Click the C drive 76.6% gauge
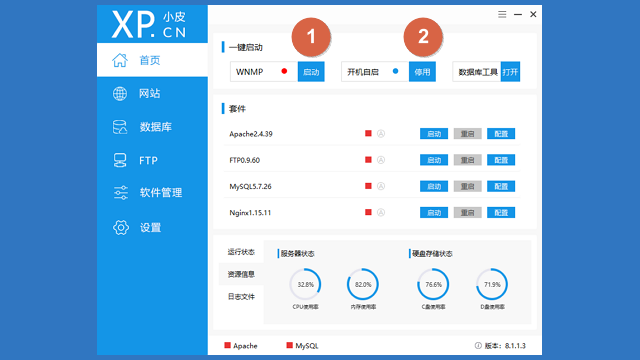Screen dimensions: 640x360 (x=433, y=284)
